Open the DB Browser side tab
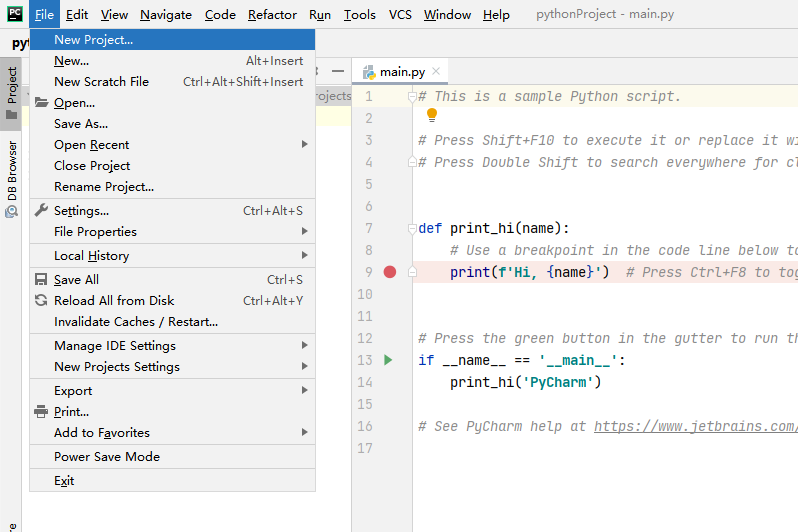This screenshot has width=798, height=532. tap(11, 179)
